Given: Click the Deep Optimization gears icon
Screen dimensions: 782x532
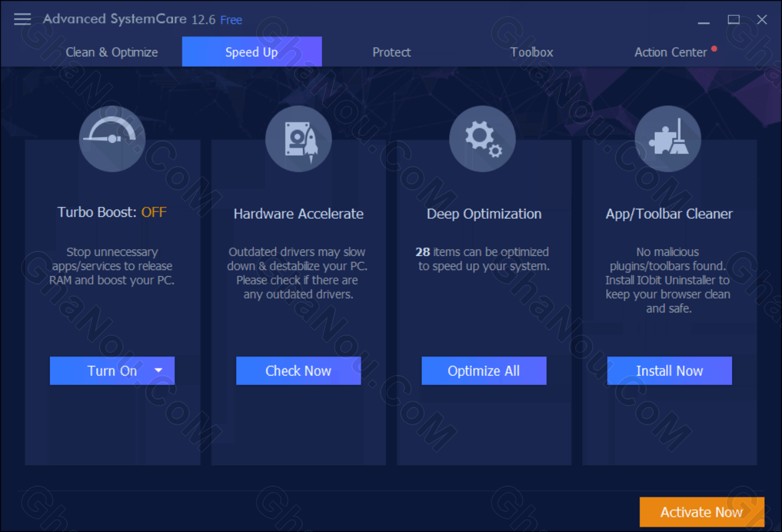Looking at the screenshot, I should tap(483, 138).
